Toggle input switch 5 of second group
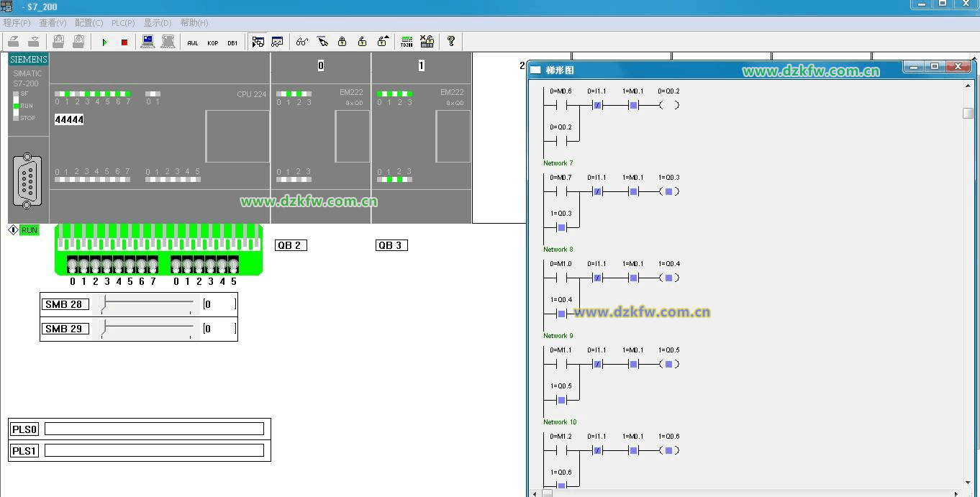Image resolution: width=980 pixels, height=497 pixels. click(233, 265)
